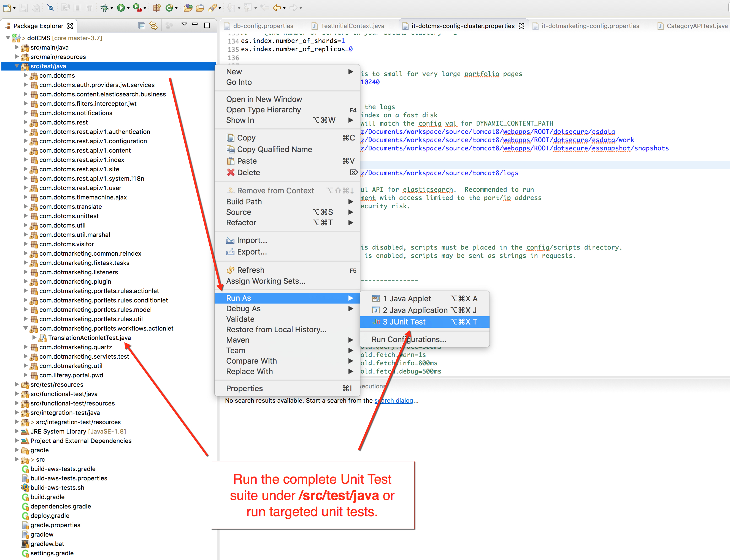Click the Previous Annotation toolbar icon
Viewport: 730px width, 560px height.
[248, 8]
